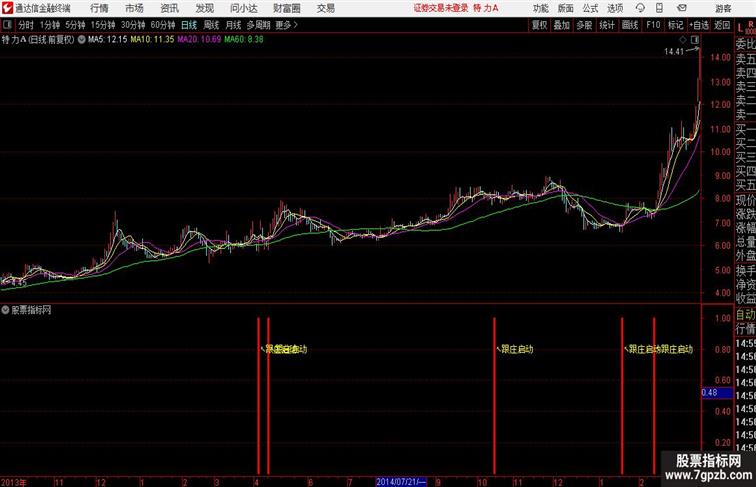
Task: Open the 版面 menu
Action: click(x=566, y=8)
